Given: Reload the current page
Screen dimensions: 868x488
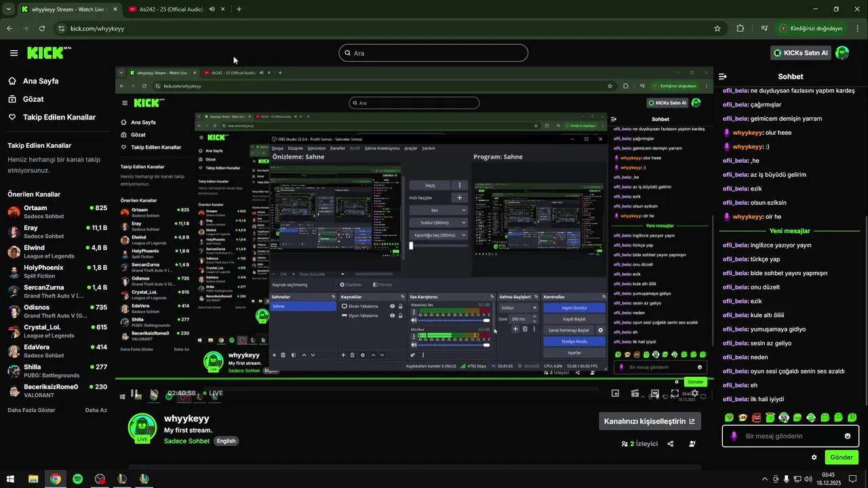Looking at the screenshot, I should [x=42, y=28].
